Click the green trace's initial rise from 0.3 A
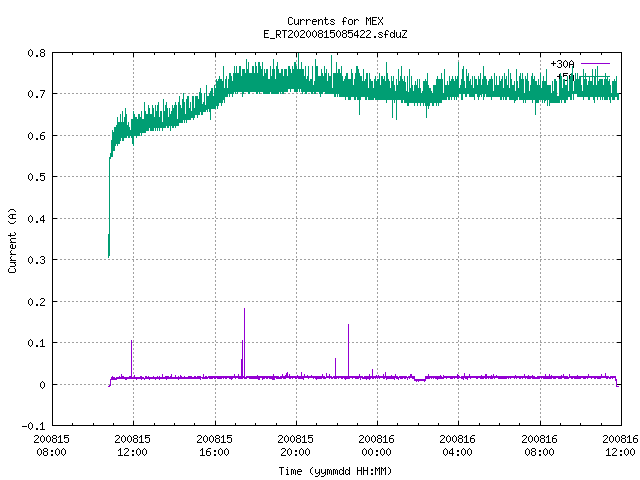The image size is (640, 480). (x=109, y=207)
